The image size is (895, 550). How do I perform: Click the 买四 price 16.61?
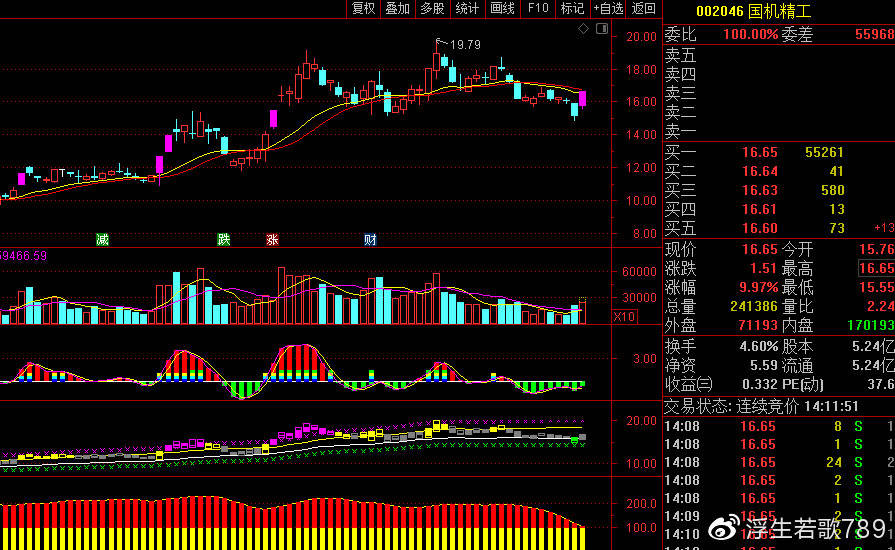[760, 209]
